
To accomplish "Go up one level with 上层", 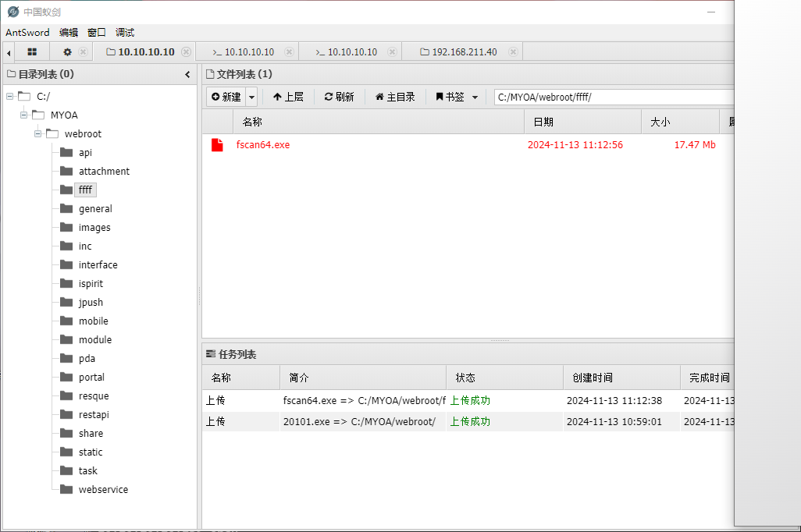I will 288,97.
